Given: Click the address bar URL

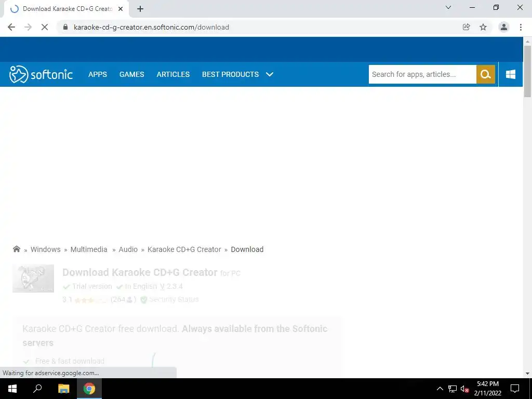Looking at the screenshot, I should click(151, 27).
